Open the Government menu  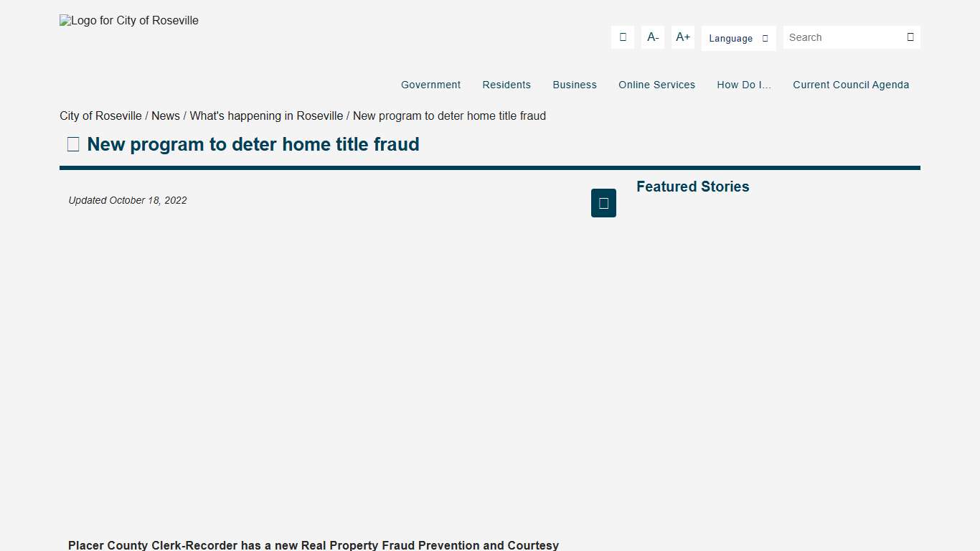point(430,85)
